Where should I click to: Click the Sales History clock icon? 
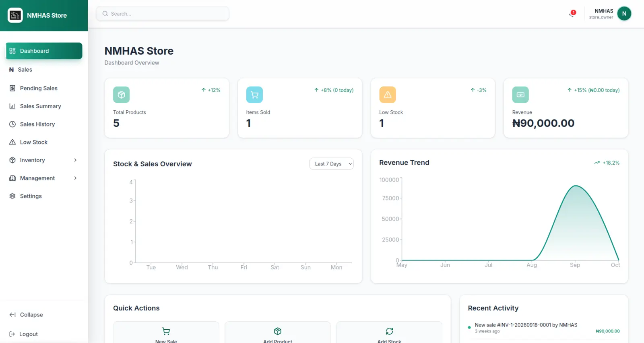tap(12, 124)
